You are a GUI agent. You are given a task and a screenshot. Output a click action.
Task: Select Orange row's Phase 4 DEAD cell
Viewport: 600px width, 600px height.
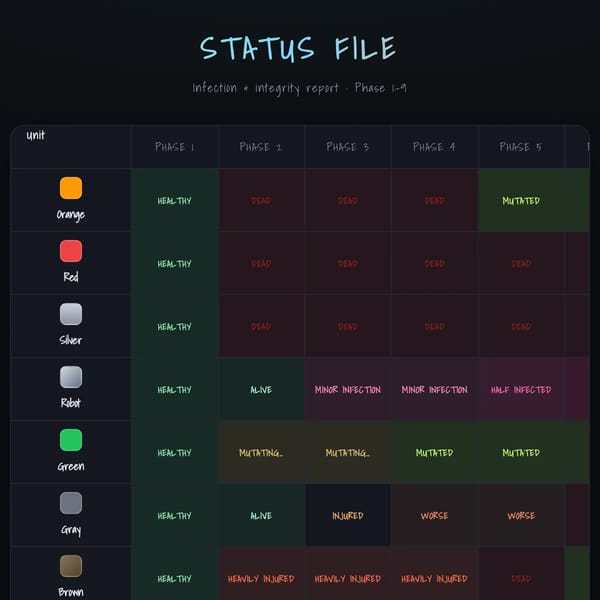[x=435, y=200]
